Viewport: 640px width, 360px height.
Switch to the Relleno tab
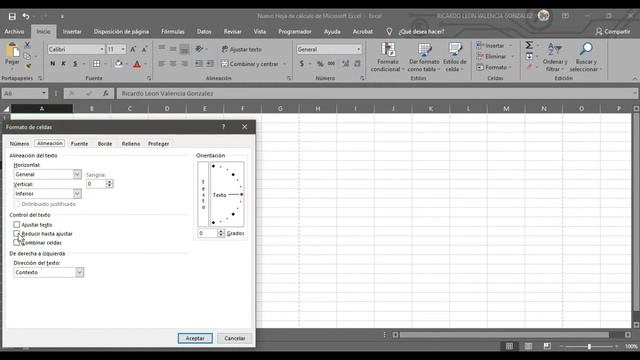coord(131,144)
